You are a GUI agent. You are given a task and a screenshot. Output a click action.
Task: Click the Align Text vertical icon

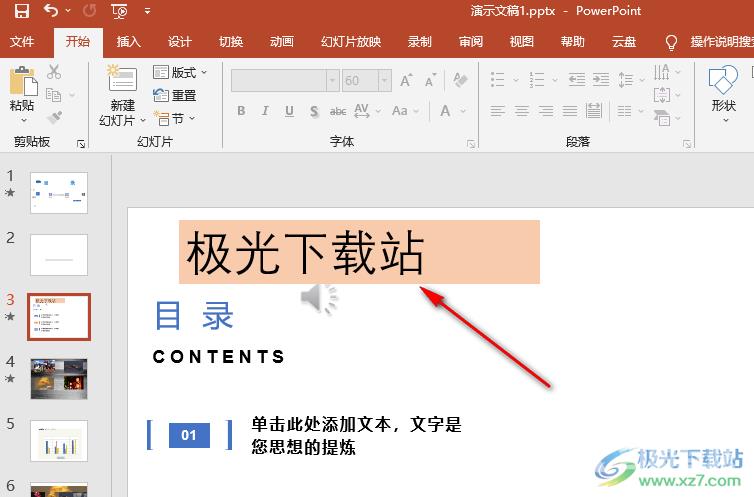tap(662, 95)
